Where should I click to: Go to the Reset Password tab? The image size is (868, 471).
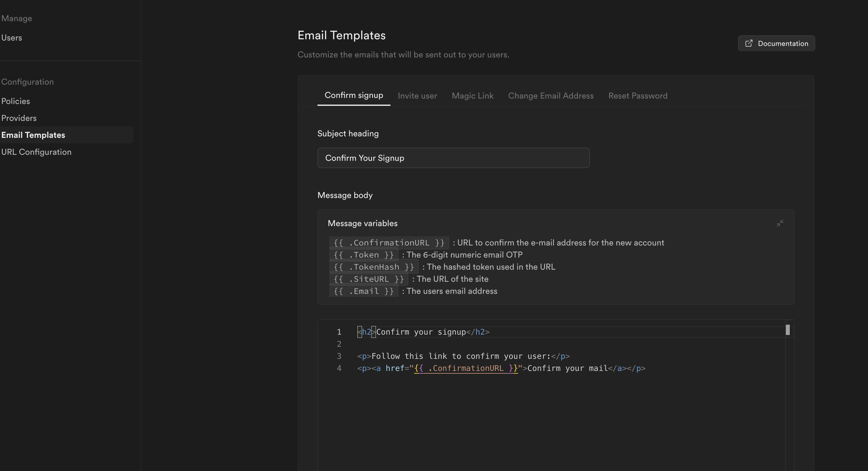[x=638, y=96]
